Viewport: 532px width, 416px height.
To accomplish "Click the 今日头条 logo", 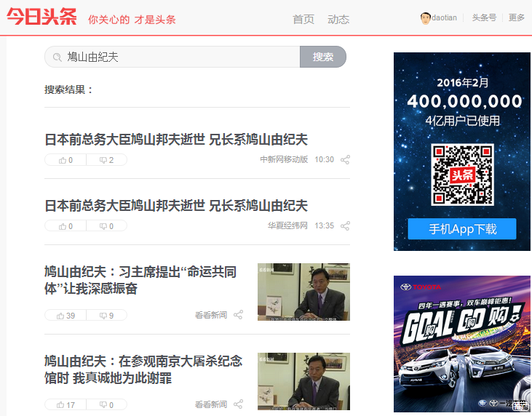I will coord(41,17).
